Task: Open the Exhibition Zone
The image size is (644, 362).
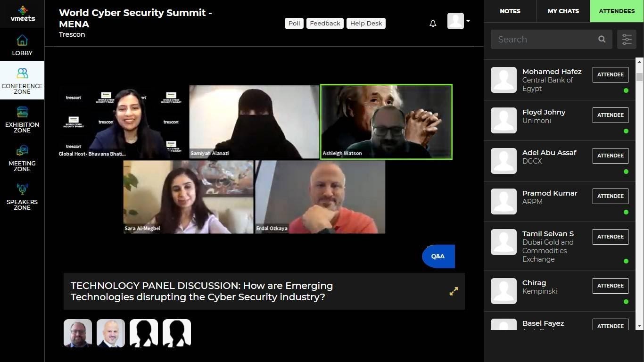Action: tap(22, 119)
